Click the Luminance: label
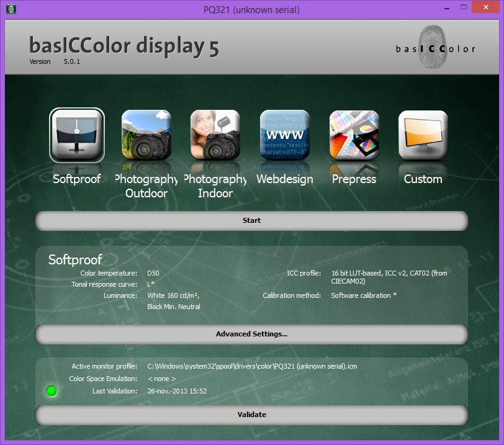The width and height of the screenshot is (504, 445). click(x=120, y=295)
